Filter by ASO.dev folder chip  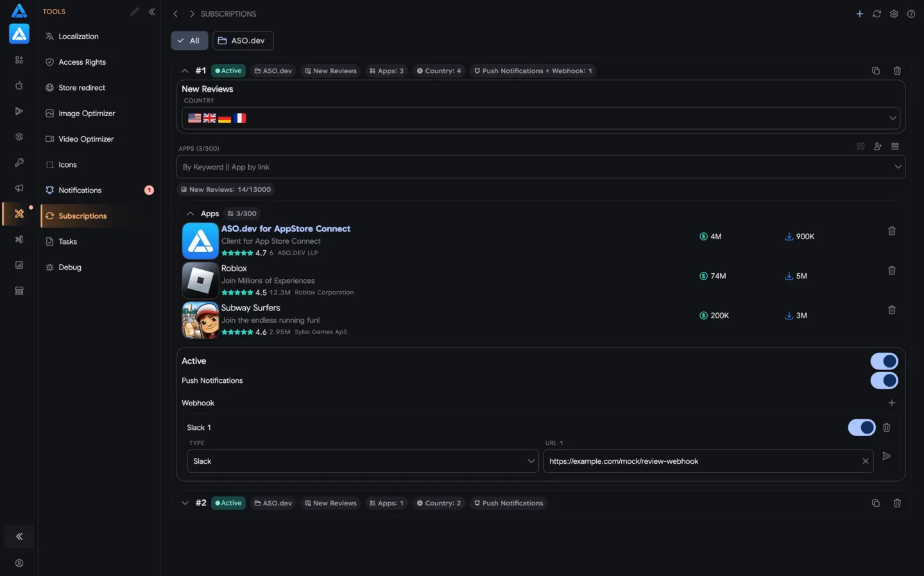(243, 40)
